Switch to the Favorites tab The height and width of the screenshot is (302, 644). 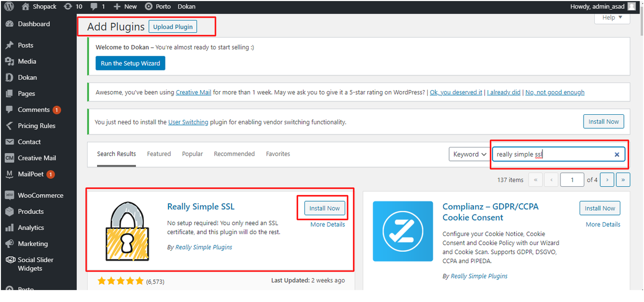278,154
